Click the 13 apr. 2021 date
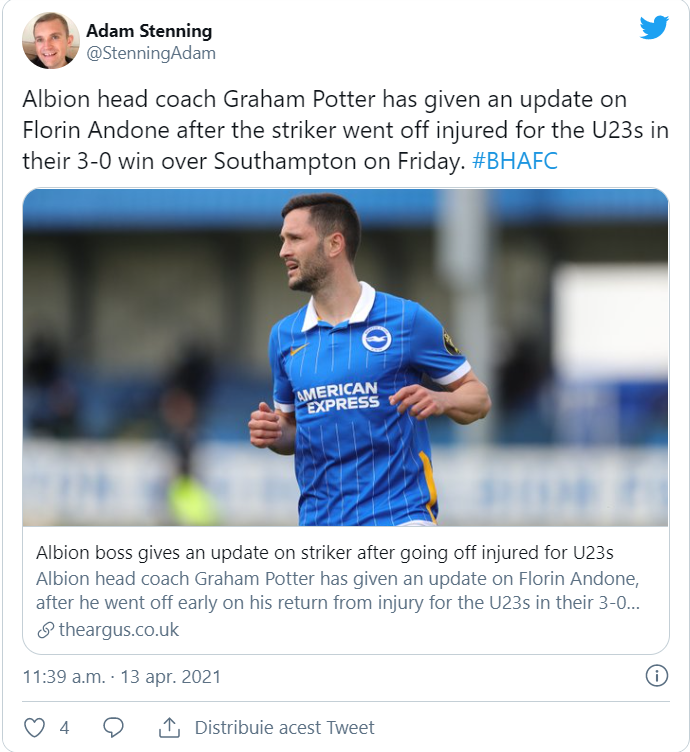This screenshot has width=690, height=752. pyautogui.click(x=171, y=677)
